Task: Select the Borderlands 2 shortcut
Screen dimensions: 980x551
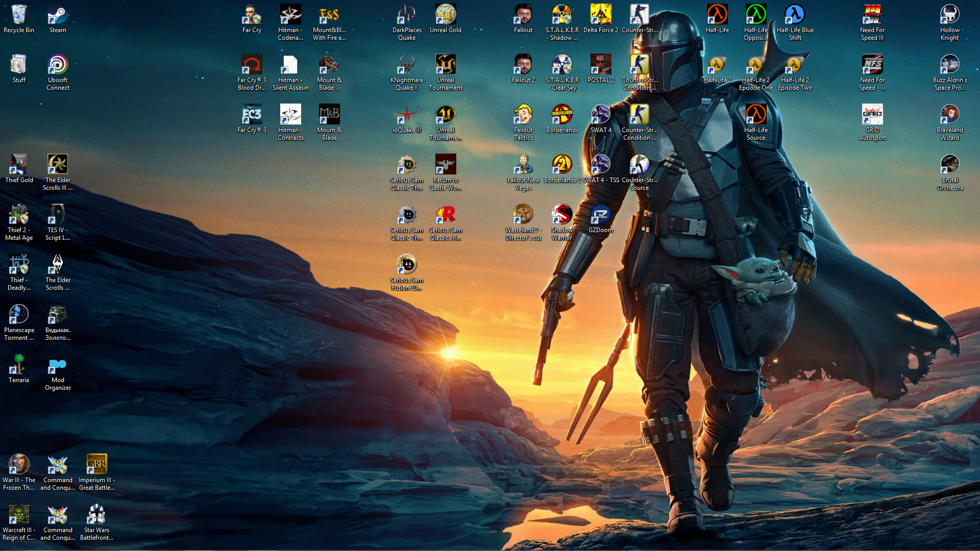Action: (562, 165)
